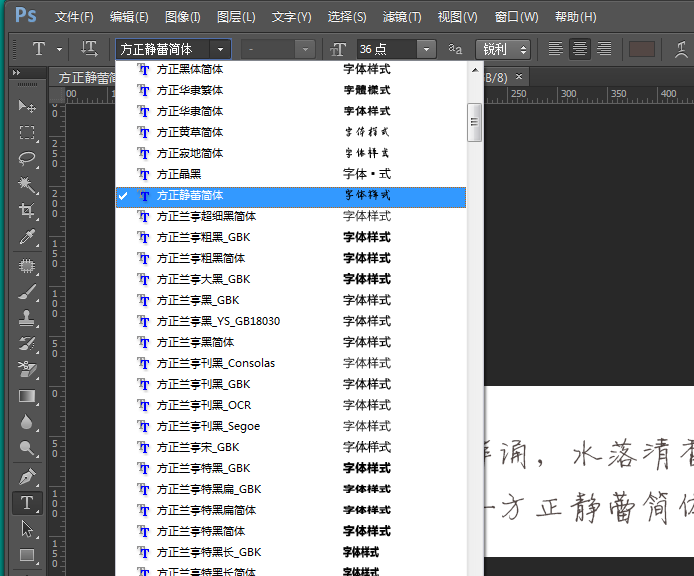Choose font 方正兰亭刊黑_Consolas
This screenshot has width=694, height=576.
coord(291,363)
